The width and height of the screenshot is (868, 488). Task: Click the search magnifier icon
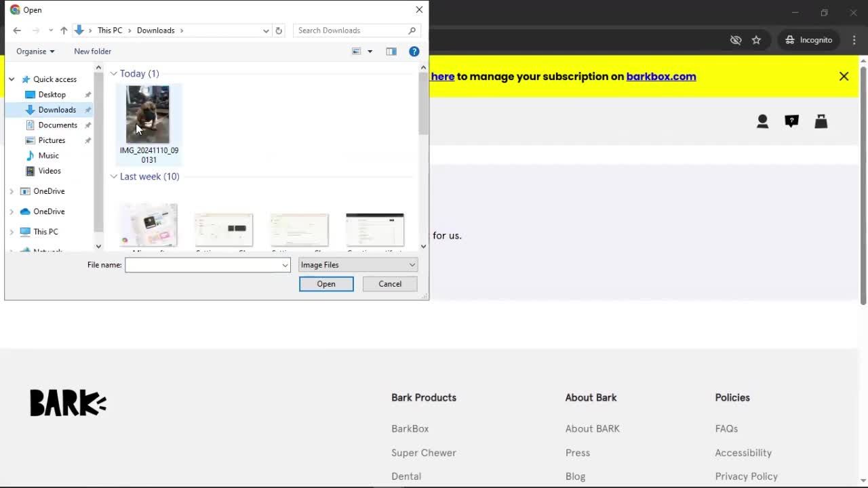[x=412, y=30]
